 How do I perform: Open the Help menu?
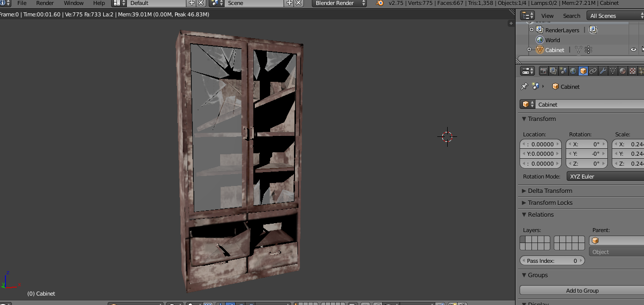(x=99, y=3)
